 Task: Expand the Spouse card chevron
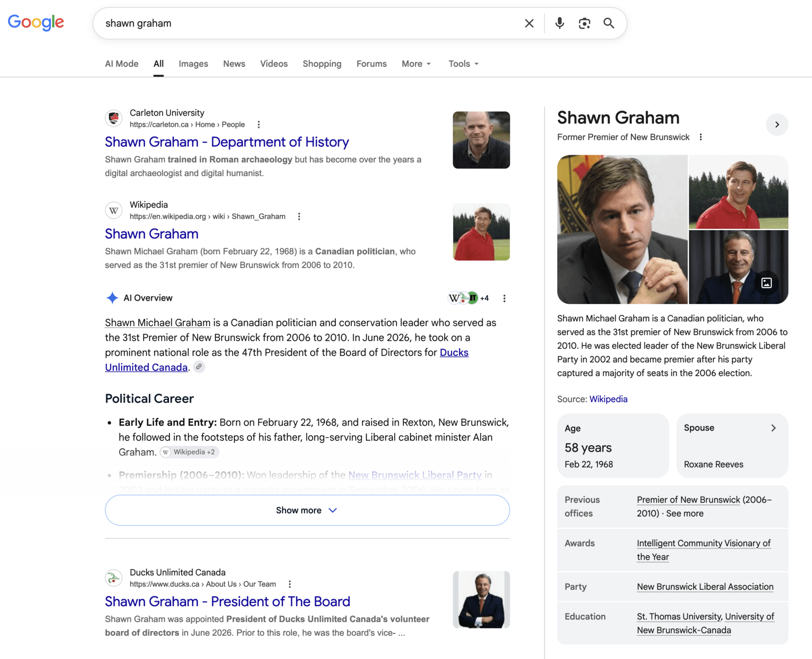tap(773, 428)
